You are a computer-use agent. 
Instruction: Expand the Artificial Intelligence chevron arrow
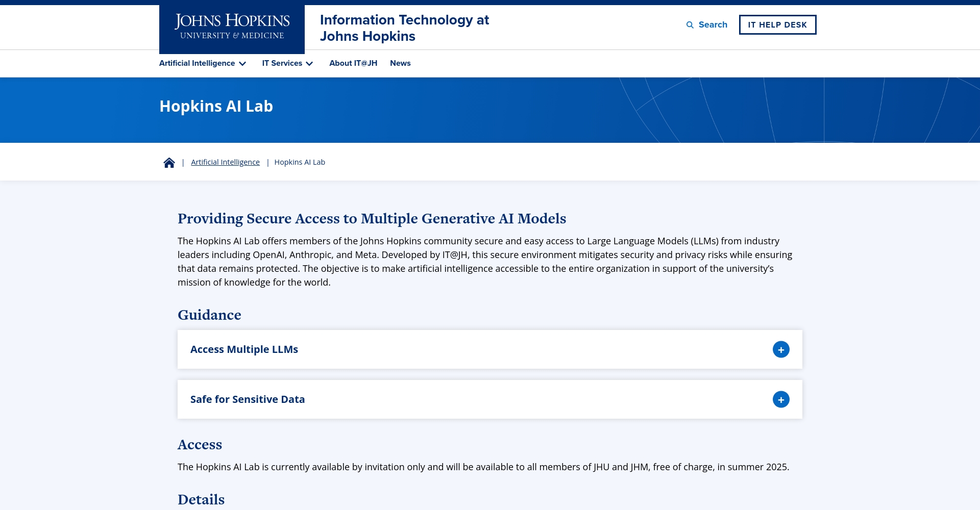coord(242,64)
